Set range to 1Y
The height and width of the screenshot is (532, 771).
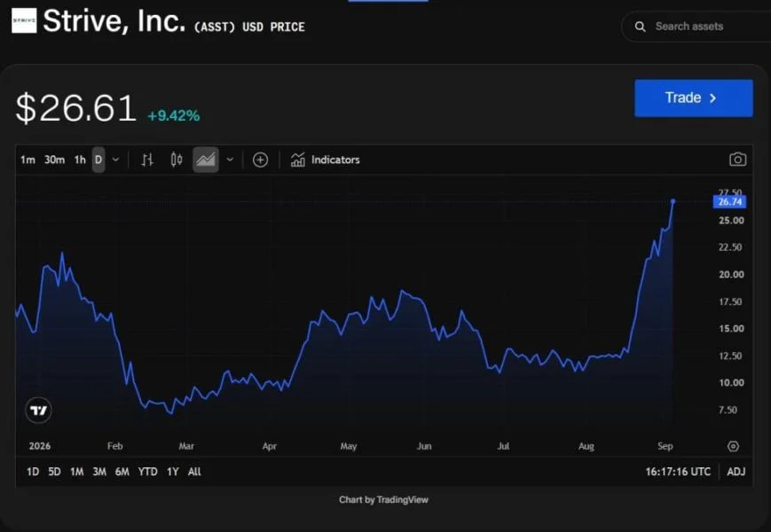tap(173, 472)
